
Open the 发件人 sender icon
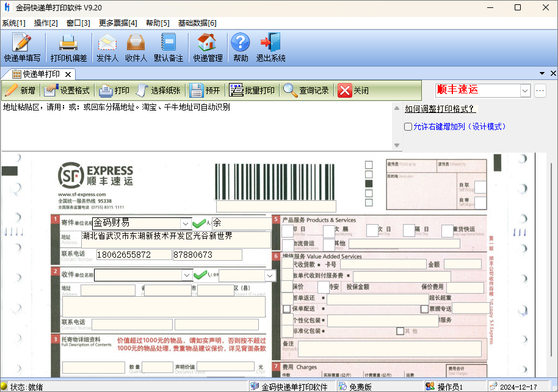click(107, 48)
